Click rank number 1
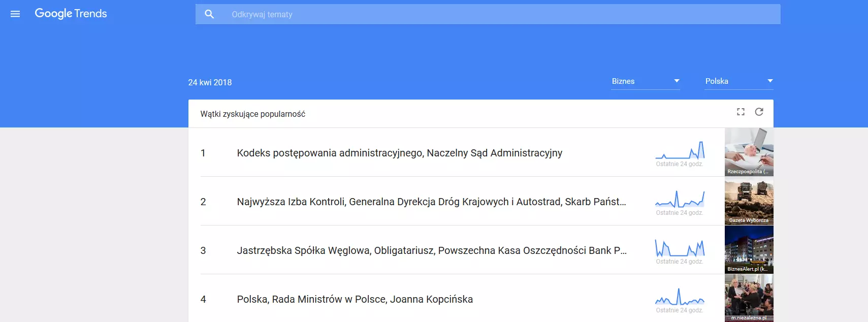Screen dimensions: 868x322 (x=203, y=153)
